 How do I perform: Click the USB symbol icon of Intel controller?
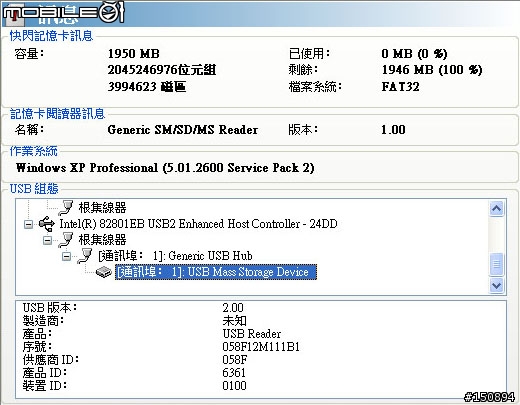pos(47,224)
